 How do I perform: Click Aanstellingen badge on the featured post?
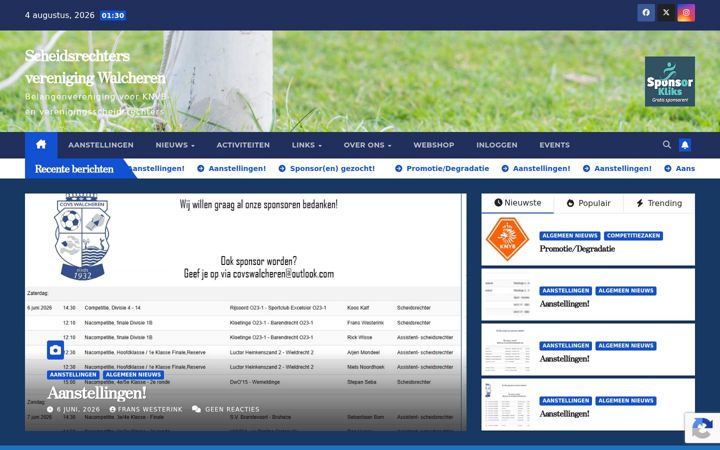tap(73, 375)
